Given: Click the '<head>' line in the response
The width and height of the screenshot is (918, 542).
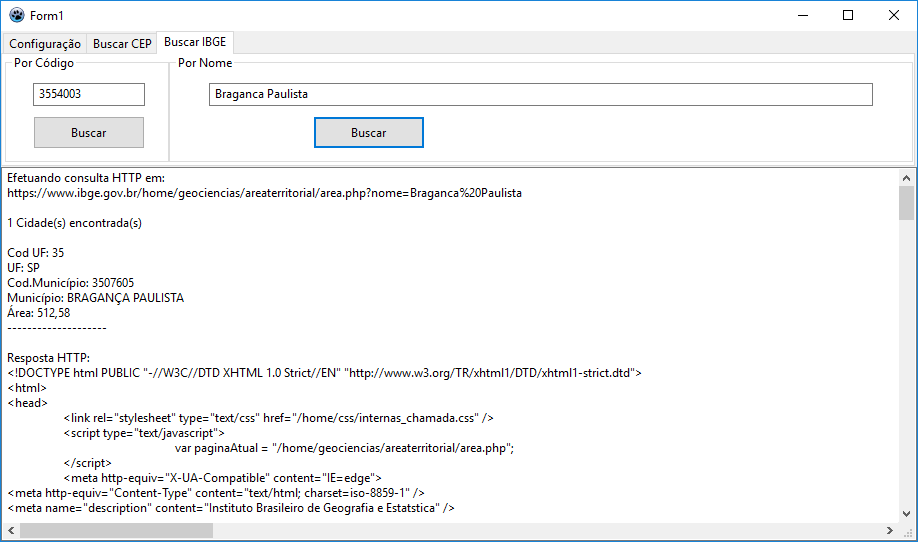Looking at the screenshot, I should tap(28, 403).
